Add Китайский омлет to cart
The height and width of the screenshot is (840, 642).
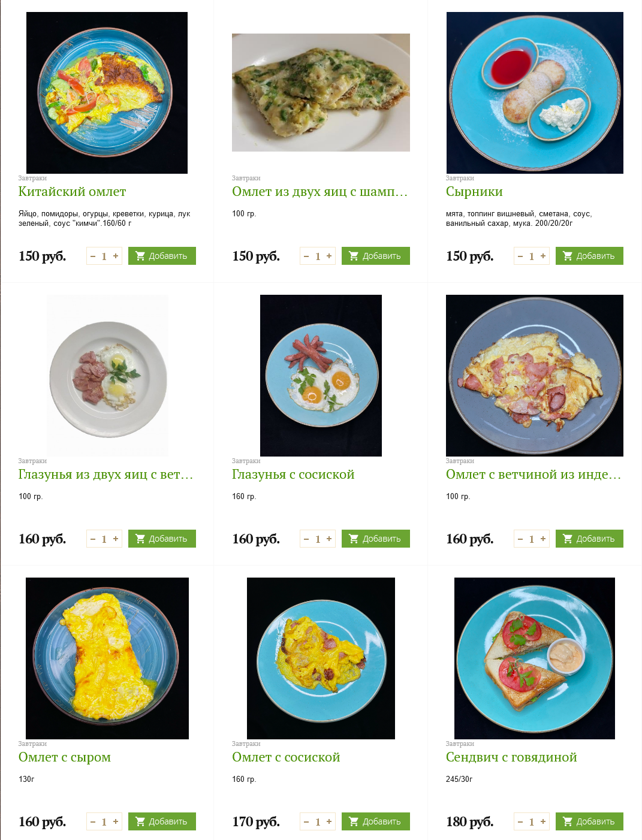coord(162,256)
